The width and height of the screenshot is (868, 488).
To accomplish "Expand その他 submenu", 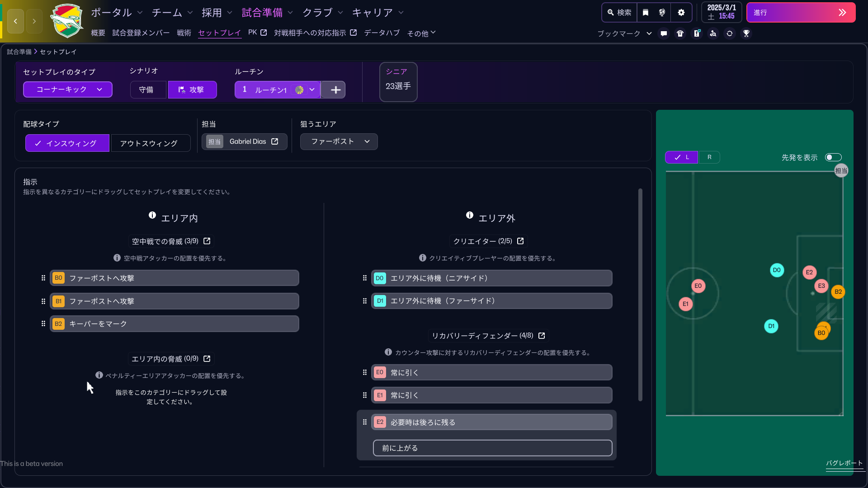I will click(421, 33).
